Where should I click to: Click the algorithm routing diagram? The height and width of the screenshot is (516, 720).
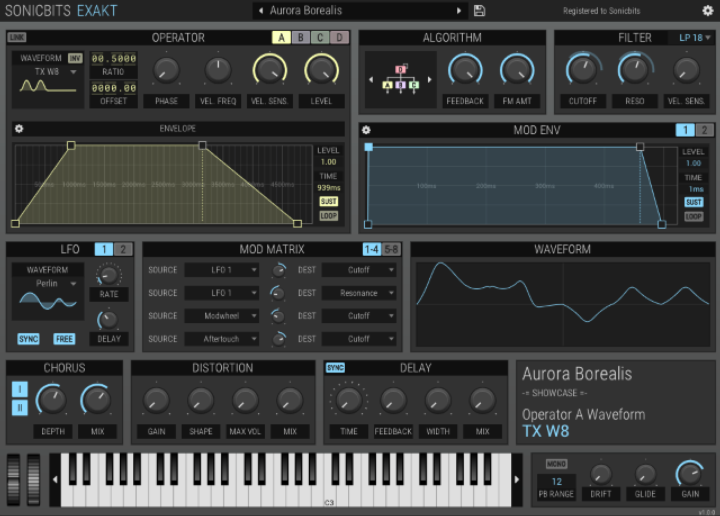(x=400, y=79)
